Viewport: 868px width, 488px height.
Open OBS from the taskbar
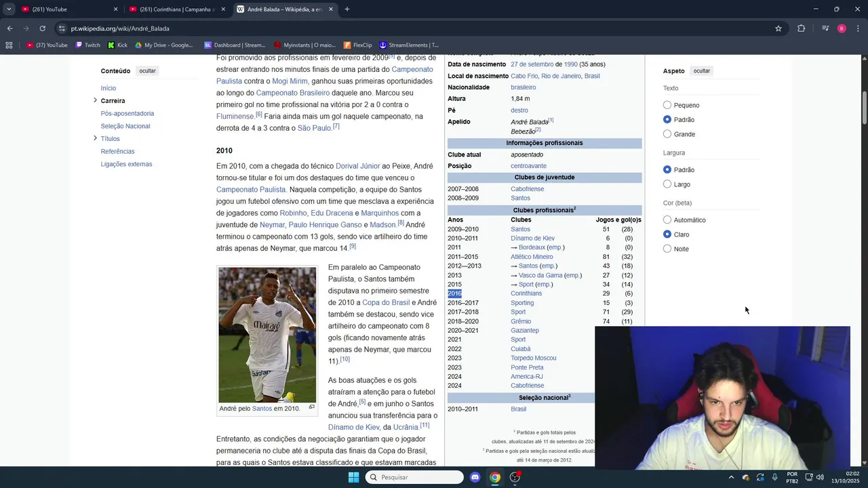(x=515, y=477)
